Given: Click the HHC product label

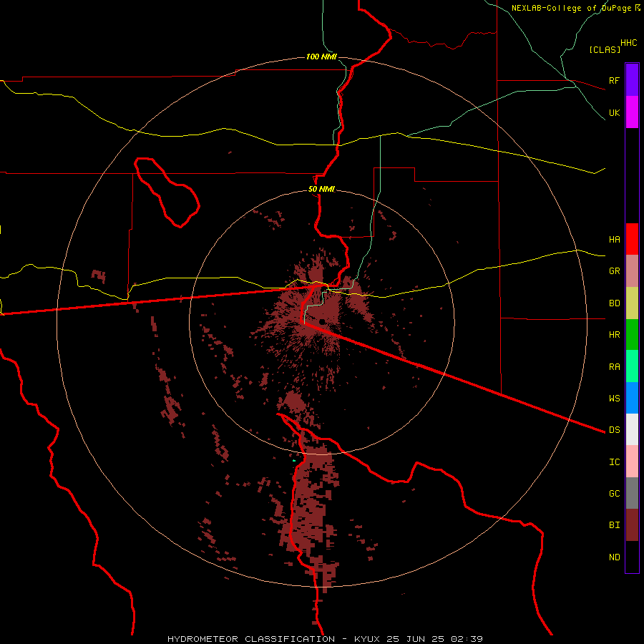Looking at the screenshot, I should pos(628,43).
